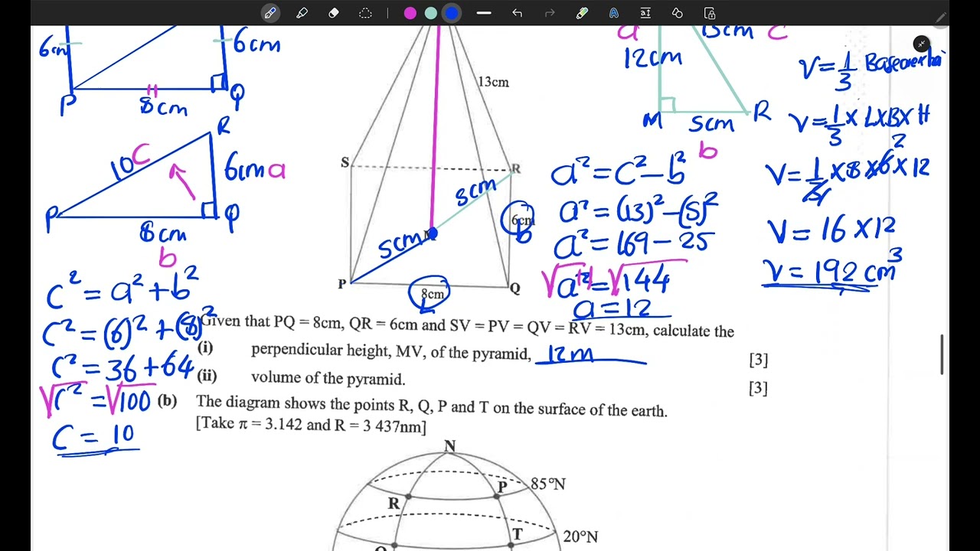
Task: Select the pen drawing tool
Action: (x=270, y=13)
